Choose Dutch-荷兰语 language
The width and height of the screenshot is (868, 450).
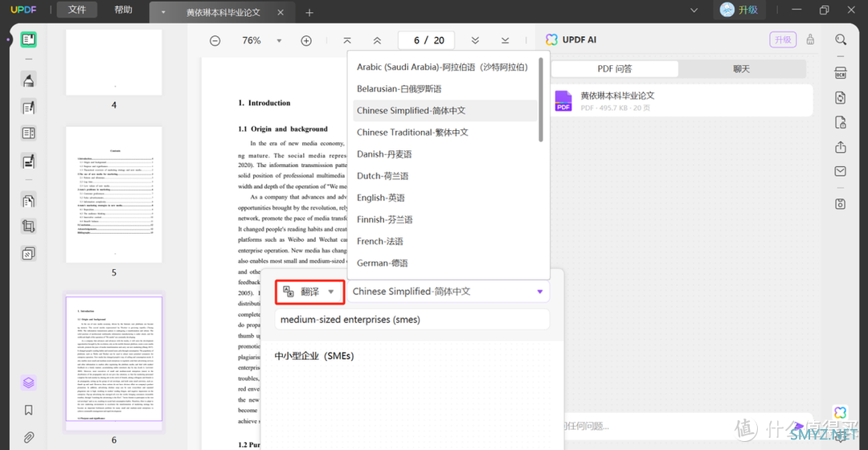pos(444,176)
